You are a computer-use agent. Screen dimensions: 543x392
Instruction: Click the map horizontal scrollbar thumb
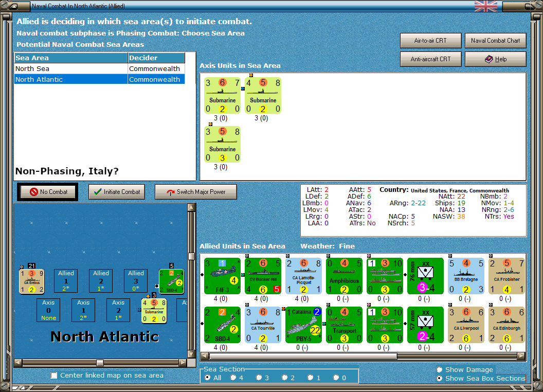pos(100,363)
